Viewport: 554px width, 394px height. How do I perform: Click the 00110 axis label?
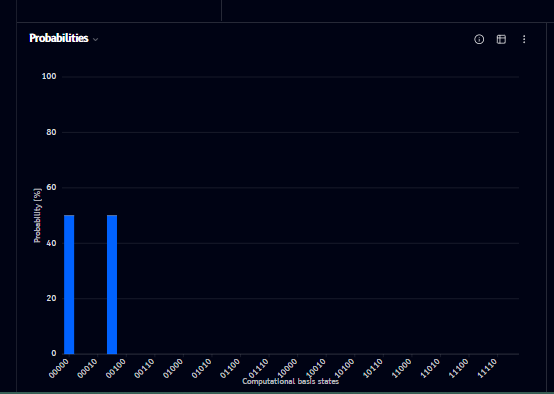point(145,368)
